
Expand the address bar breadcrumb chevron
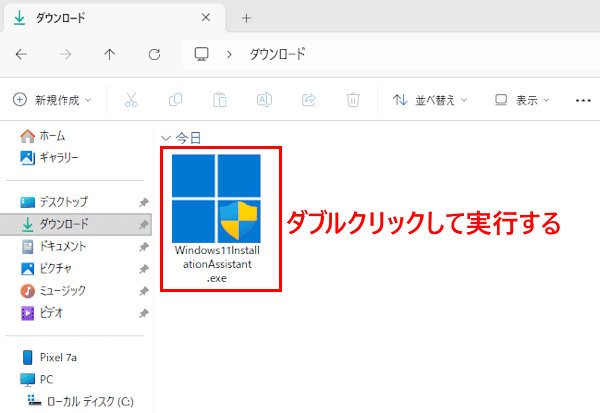pyautogui.click(x=229, y=55)
